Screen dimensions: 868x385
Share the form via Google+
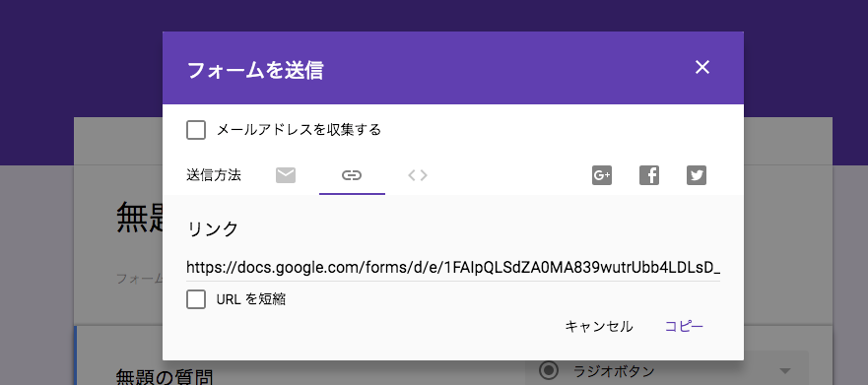pyautogui.click(x=602, y=175)
